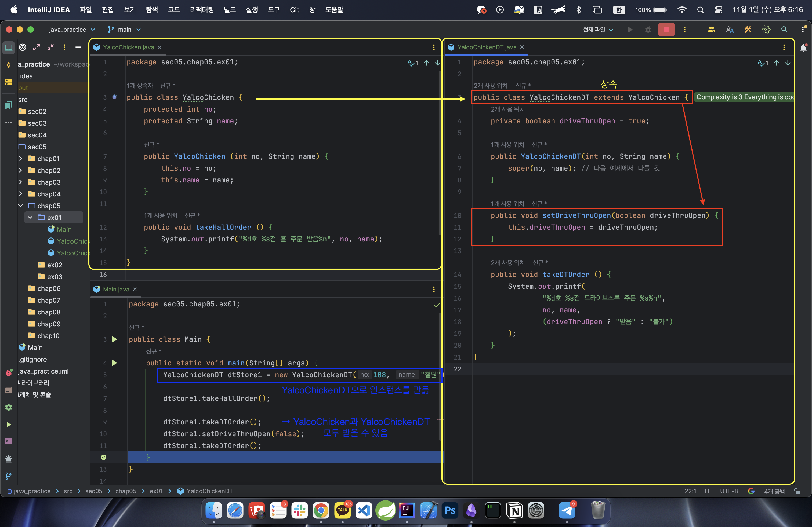The width and height of the screenshot is (812, 527).
Task: Click run gutter arrow beside main method
Action: [114, 363]
